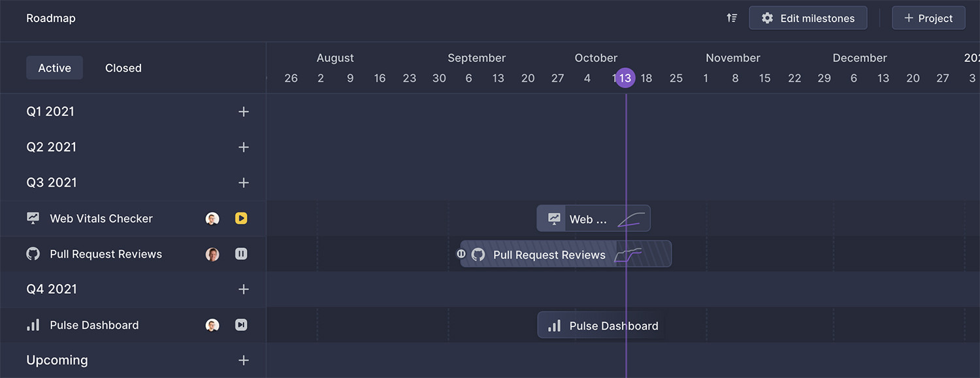Image resolution: width=980 pixels, height=378 pixels.
Task: Open Edit milestones
Action: click(x=808, y=18)
